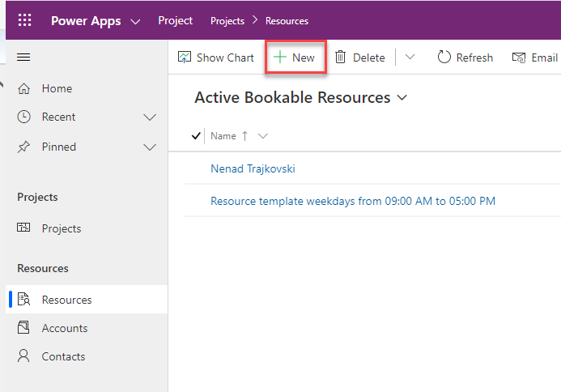Sort by the Name column header

[223, 136]
